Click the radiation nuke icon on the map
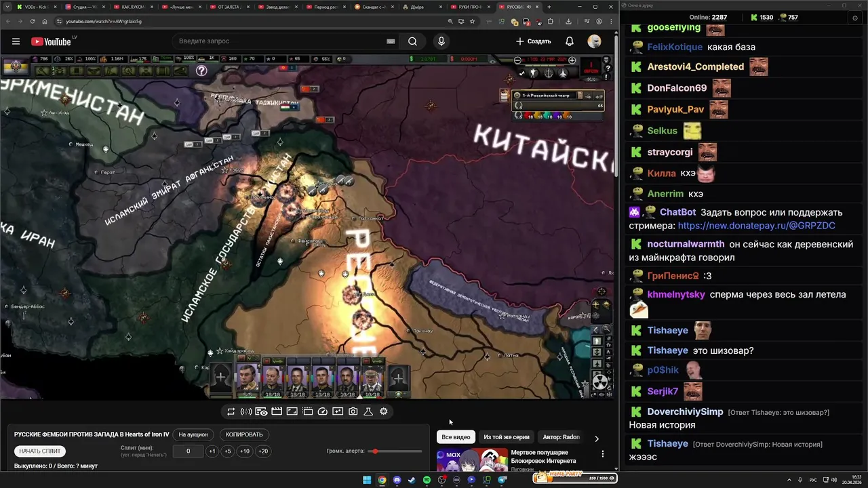Image resolution: width=868 pixels, height=488 pixels. [600, 382]
